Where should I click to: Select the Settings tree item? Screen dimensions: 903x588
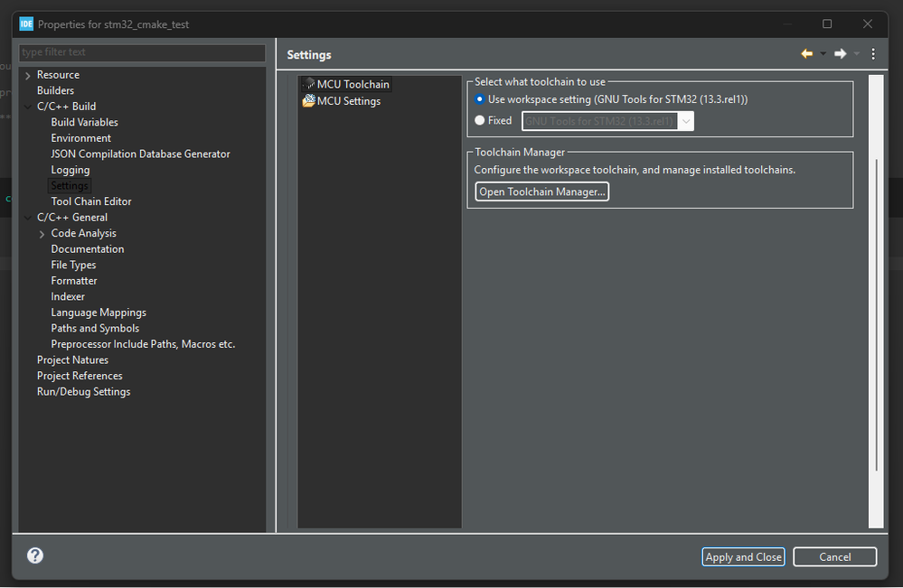click(x=69, y=185)
